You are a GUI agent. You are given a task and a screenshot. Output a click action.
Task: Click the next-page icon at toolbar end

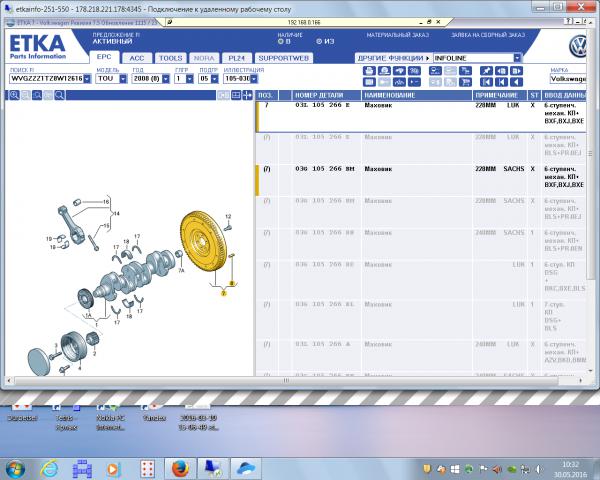click(516, 71)
